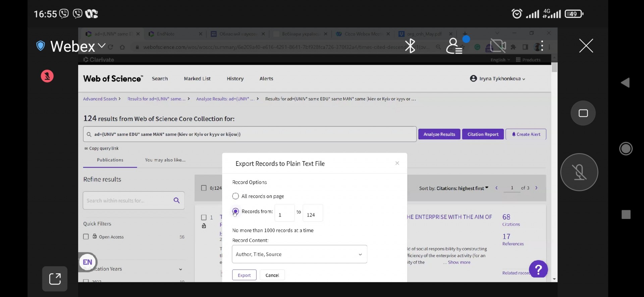Click the Export button
Screen dimensions: 644x297
tap(244, 275)
